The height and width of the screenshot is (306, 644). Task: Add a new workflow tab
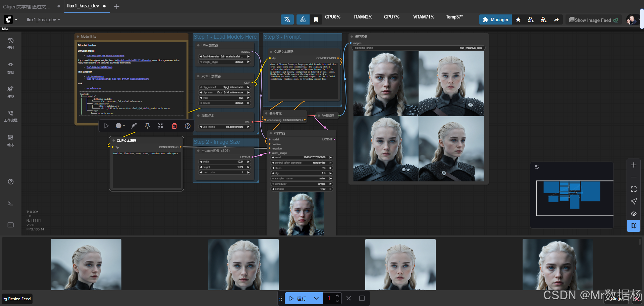pos(116,6)
